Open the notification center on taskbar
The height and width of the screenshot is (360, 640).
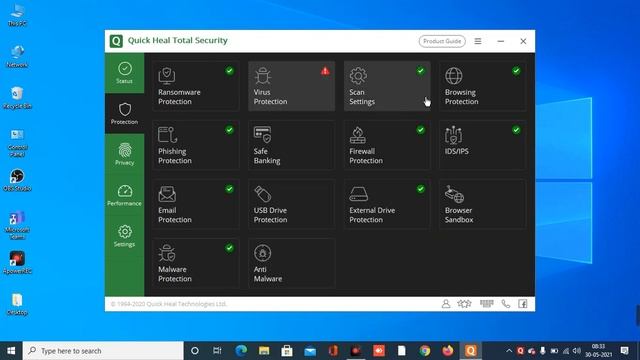pyautogui.click(x=624, y=351)
